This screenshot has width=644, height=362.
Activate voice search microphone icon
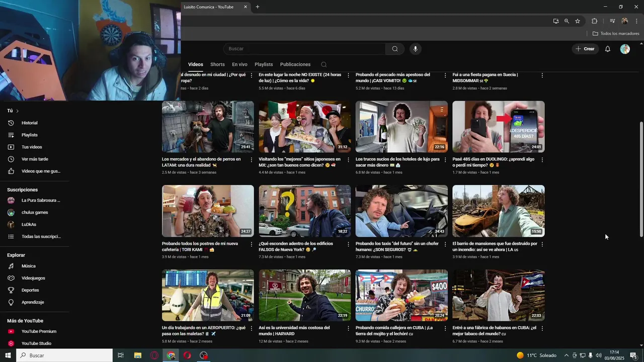click(x=415, y=49)
